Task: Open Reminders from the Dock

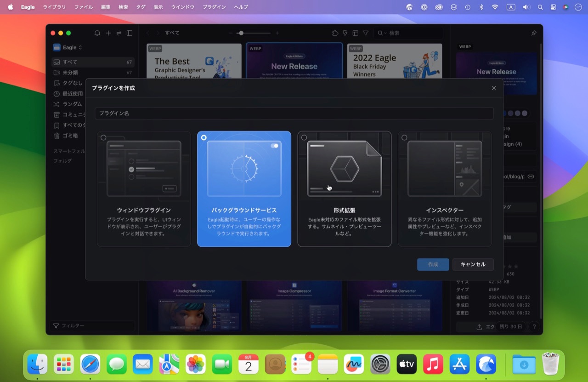Action: tap(301, 364)
